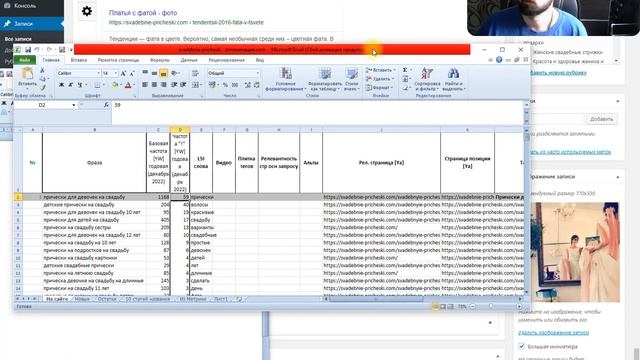Switch to the Данные ribbon tab
This screenshot has width=640, height=360.
189,60
